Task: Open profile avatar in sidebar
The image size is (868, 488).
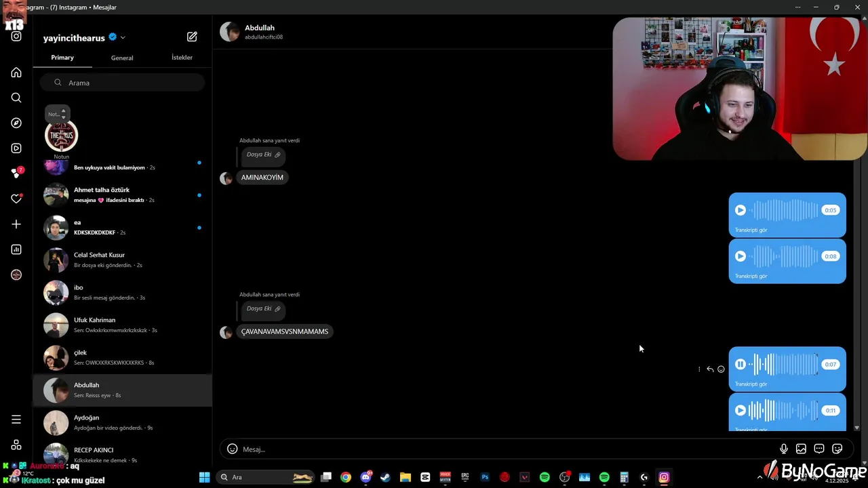Action: pos(16,274)
